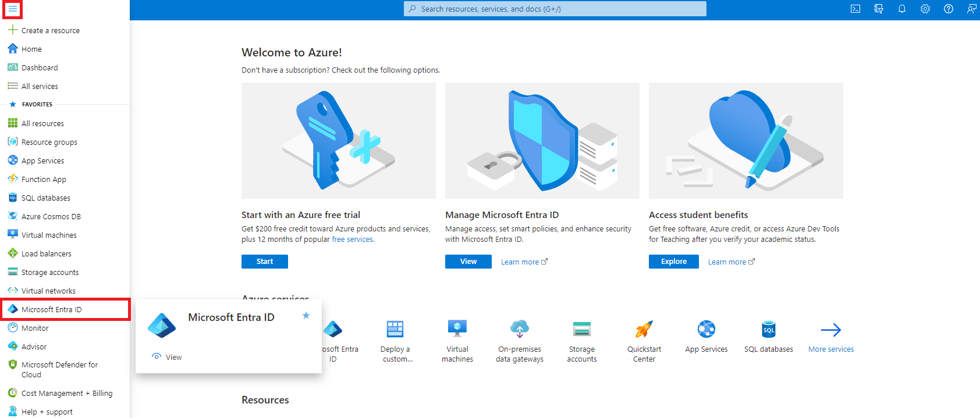Click the Azure Cosmos DB sidebar icon
Viewport: 980px width, 418px height.
pos(13,216)
